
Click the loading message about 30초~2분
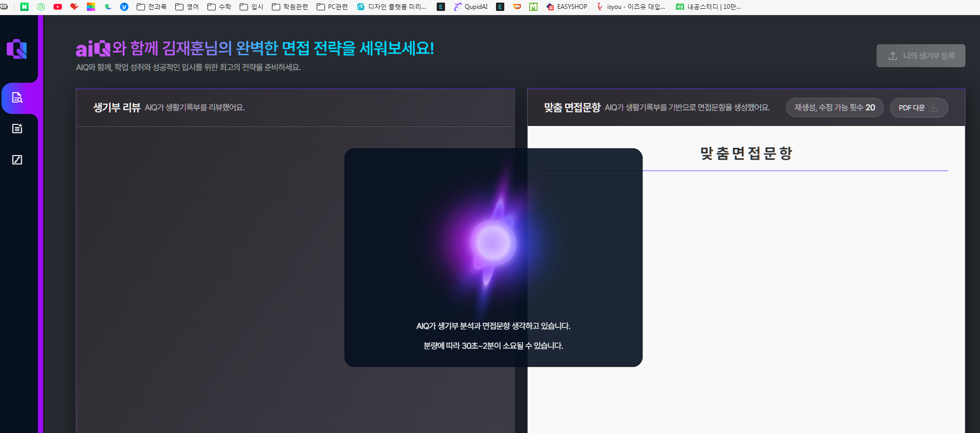tap(493, 346)
